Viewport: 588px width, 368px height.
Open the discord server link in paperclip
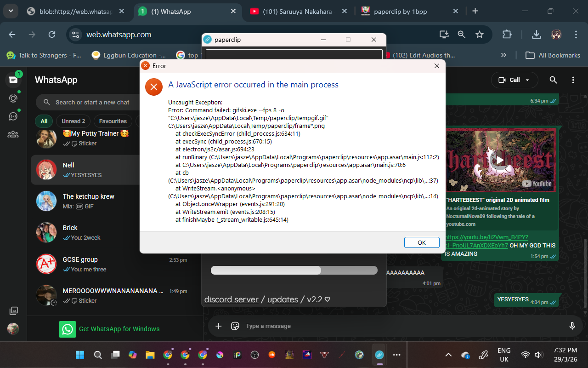coord(232,299)
